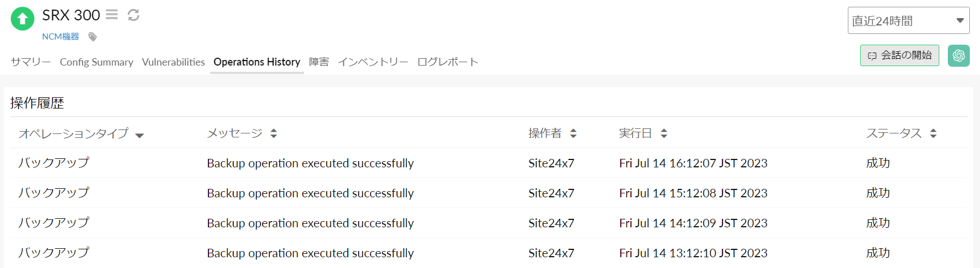Screen dimensions: 980x268
Task: Click the 会話の開始 button
Action: 899,55
